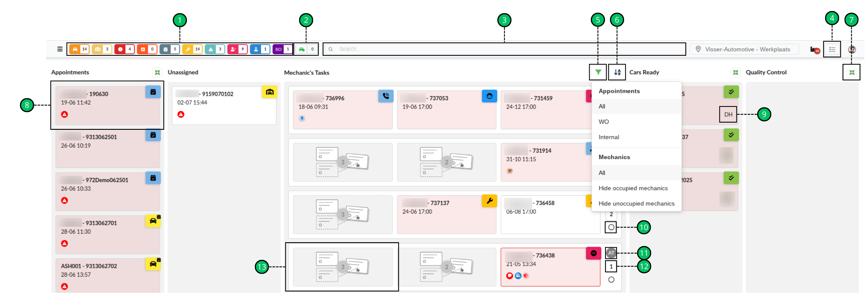Toggle the orange car status filter showing 14

click(79, 49)
